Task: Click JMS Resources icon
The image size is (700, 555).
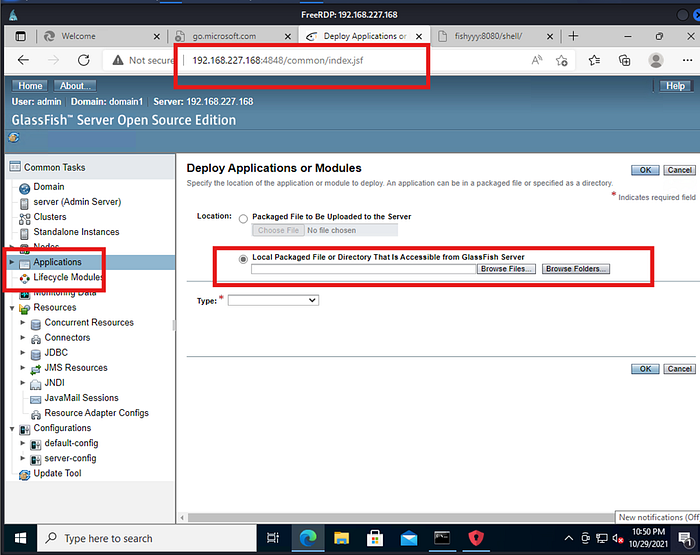Action: (36, 369)
